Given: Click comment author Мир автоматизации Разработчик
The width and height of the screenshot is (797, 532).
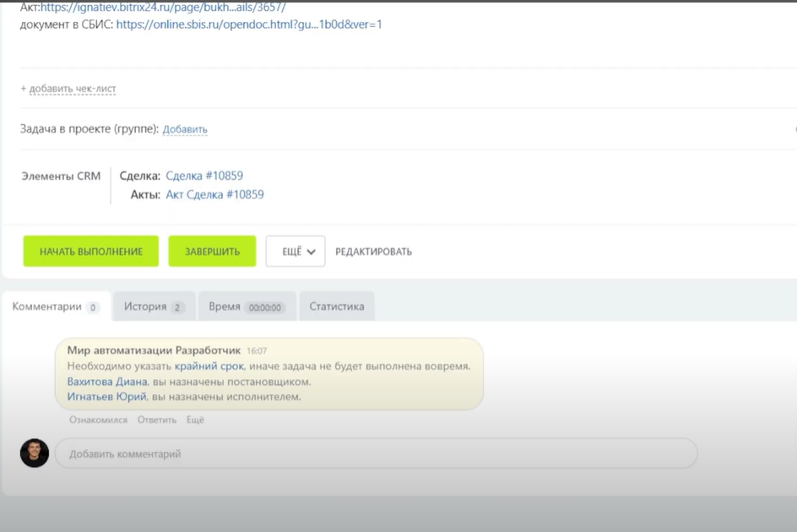Looking at the screenshot, I should point(154,350).
